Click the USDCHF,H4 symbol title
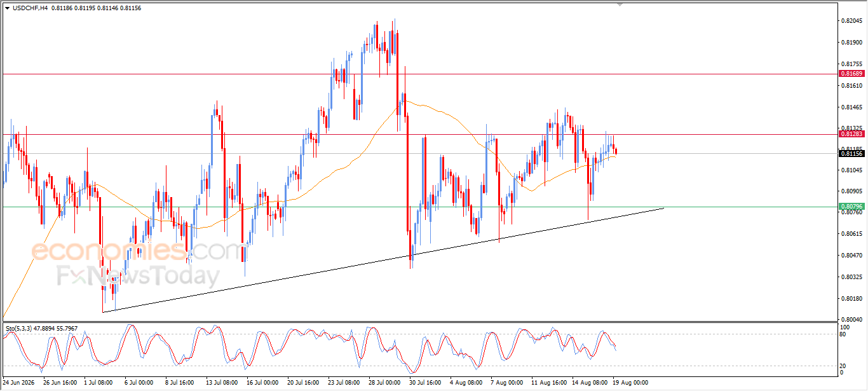This screenshot has width=868, height=391. (x=30, y=8)
